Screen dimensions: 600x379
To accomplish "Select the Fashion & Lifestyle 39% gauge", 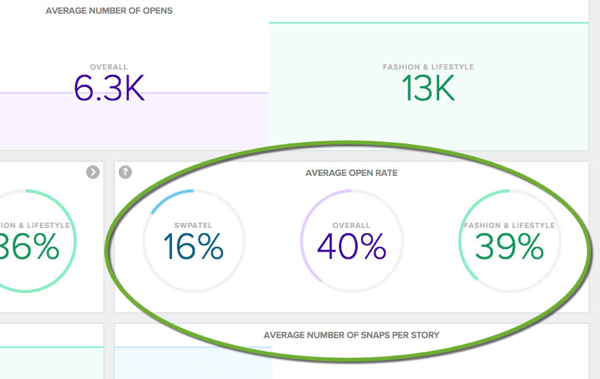I will pyautogui.click(x=509, y=241).
